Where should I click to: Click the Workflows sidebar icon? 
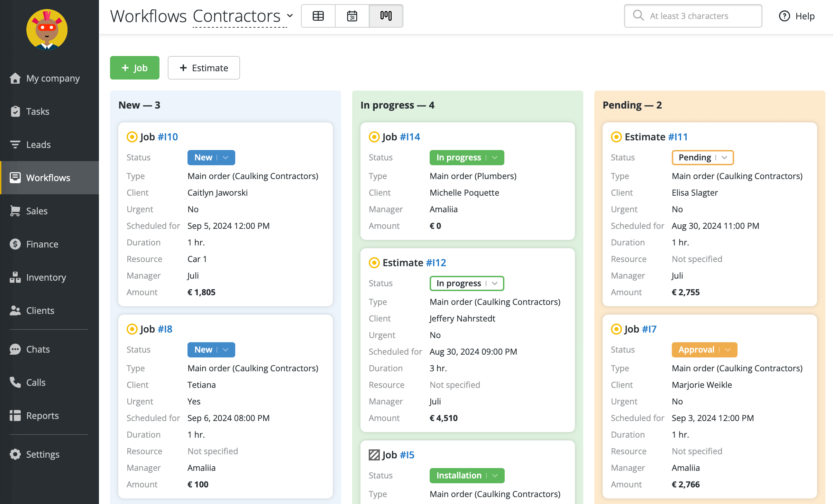click(15, 177)
